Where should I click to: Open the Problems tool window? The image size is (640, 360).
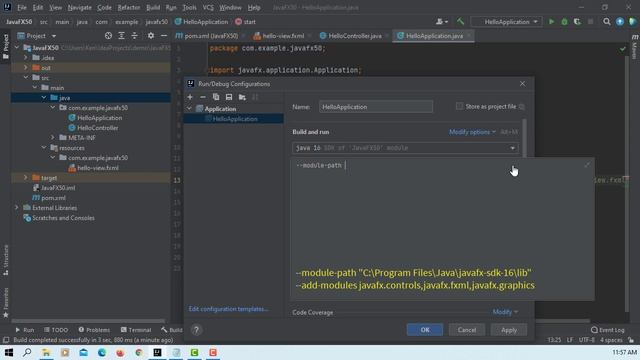(x=94, y=330)
